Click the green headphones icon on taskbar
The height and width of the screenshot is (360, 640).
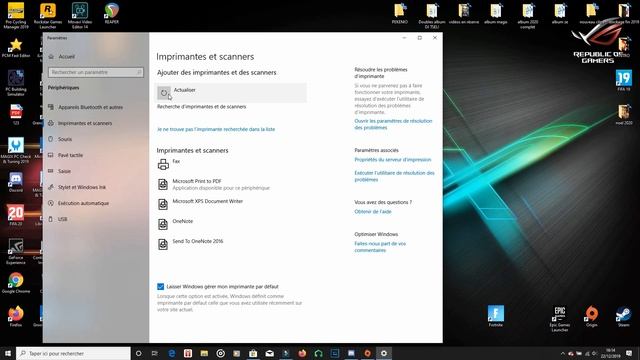[318, 353]
